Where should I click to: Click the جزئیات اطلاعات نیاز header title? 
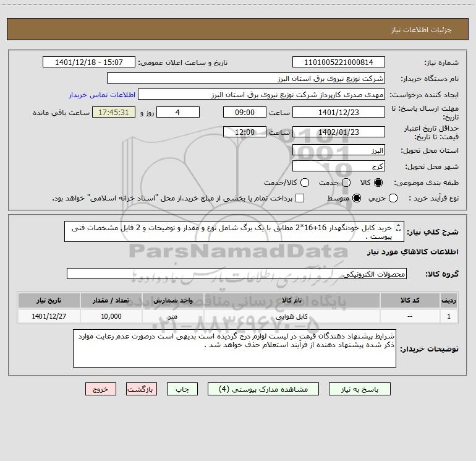(x=422, y=30)
